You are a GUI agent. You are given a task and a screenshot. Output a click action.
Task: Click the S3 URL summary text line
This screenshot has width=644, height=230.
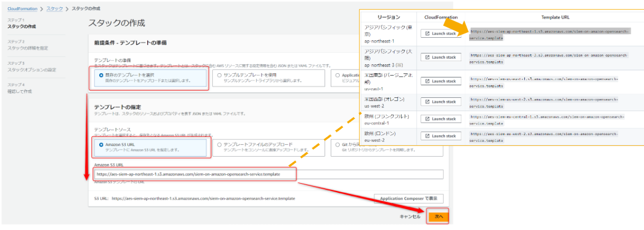[x=195, y=198]
